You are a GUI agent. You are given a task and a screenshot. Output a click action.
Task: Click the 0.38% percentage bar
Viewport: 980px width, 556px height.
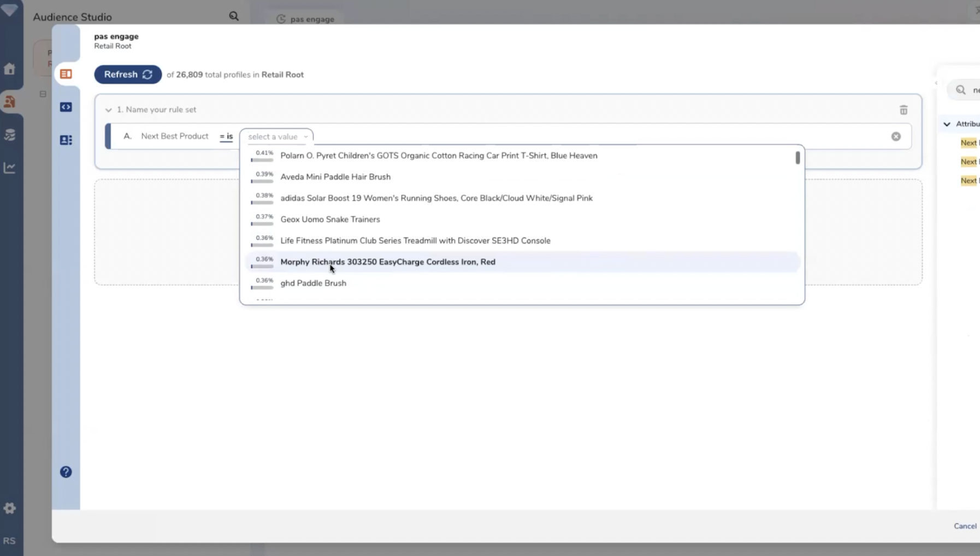tap(262, 203)
